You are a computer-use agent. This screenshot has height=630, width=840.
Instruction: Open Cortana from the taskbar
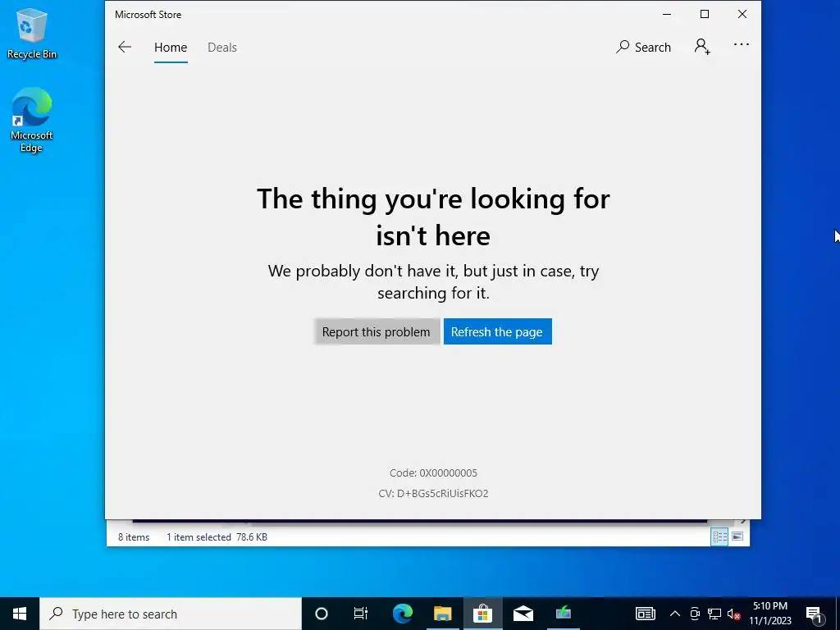pyautogui.click(x=321, y=614)
